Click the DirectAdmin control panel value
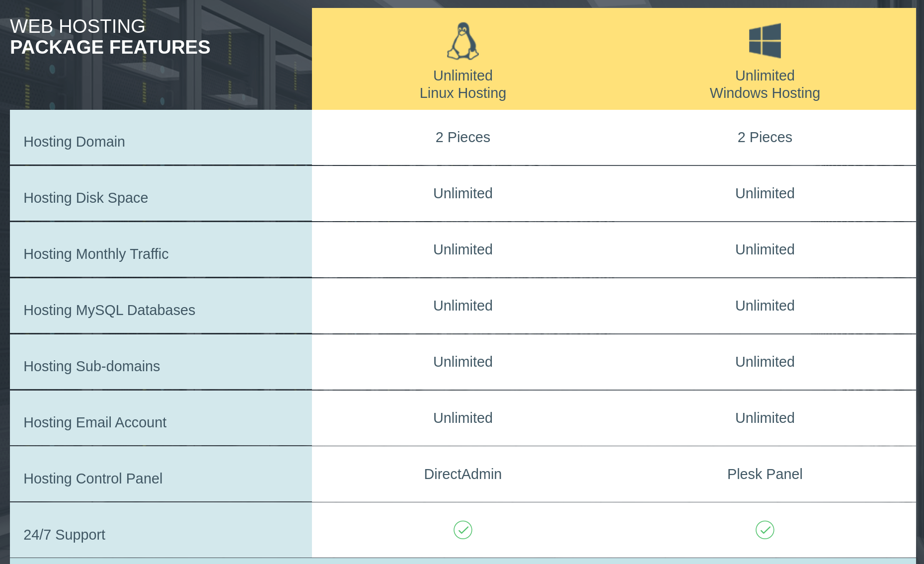The height and width of the screenshot is (564, 924). [x=462, y=474]
